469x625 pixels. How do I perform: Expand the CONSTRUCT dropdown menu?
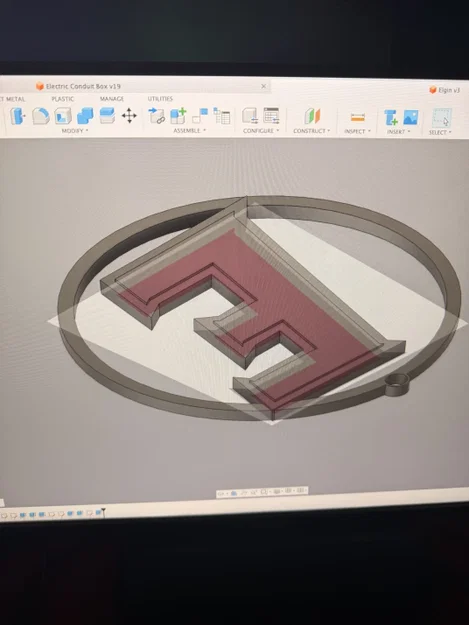(312, 131)
